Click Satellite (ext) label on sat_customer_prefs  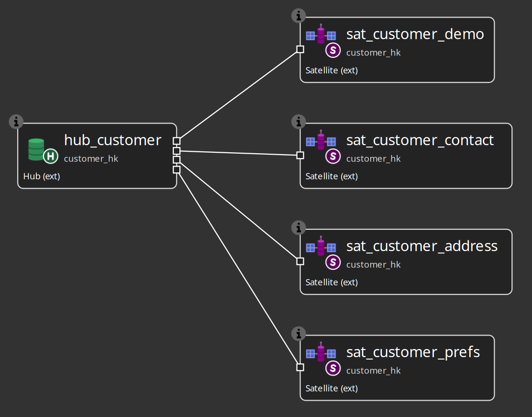click(x=332, y=388)
